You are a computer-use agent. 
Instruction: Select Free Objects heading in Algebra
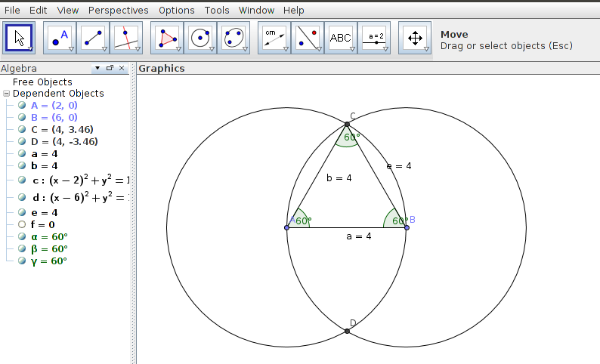tap(42, 82)
